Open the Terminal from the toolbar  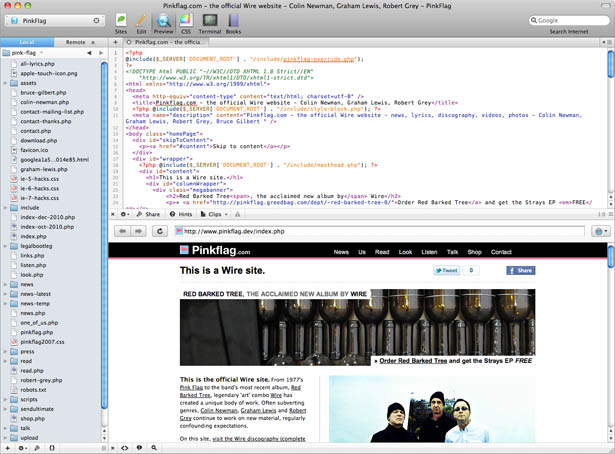click(x=209, y=22)
